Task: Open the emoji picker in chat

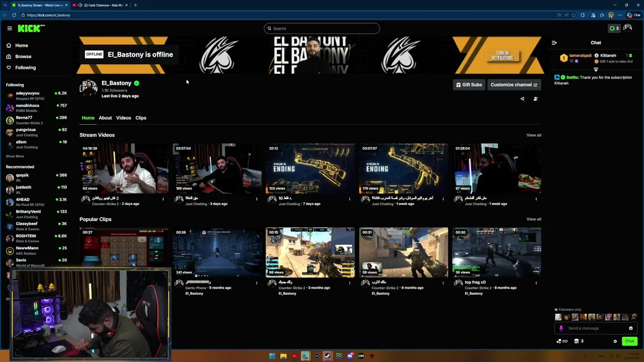Action: (x=630, y=328)
